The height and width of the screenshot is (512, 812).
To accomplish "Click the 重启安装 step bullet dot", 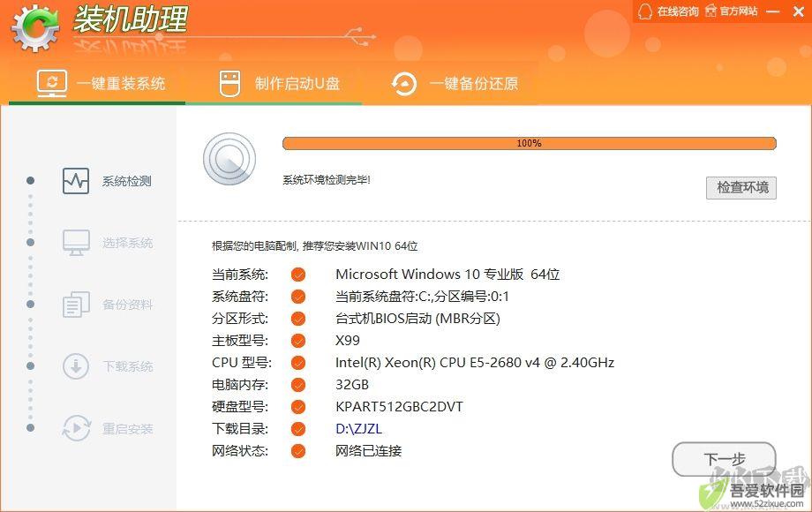I will 31,427.
